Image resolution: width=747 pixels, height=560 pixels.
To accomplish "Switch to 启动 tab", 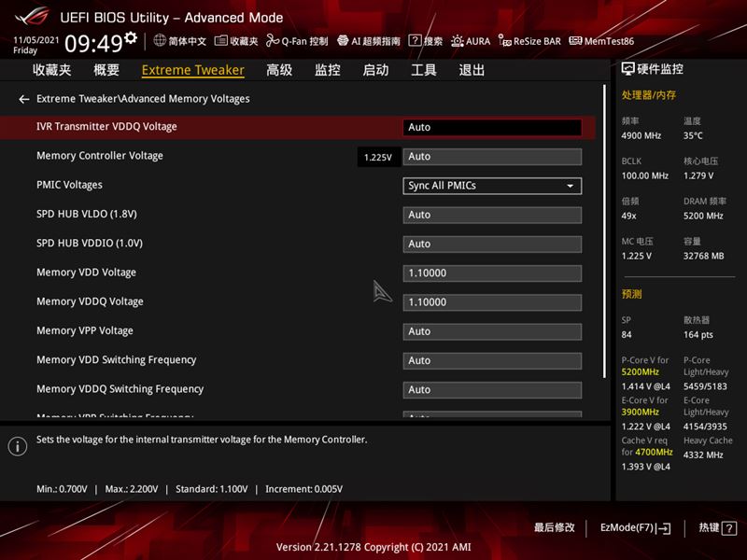I will point(375,70).
